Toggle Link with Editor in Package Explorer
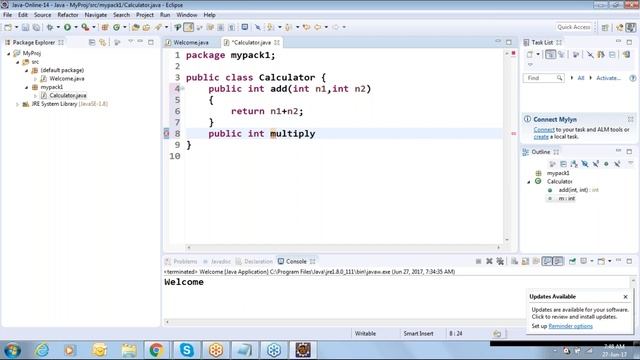Viewport: 640px width, 360px height. coord(102,42)
